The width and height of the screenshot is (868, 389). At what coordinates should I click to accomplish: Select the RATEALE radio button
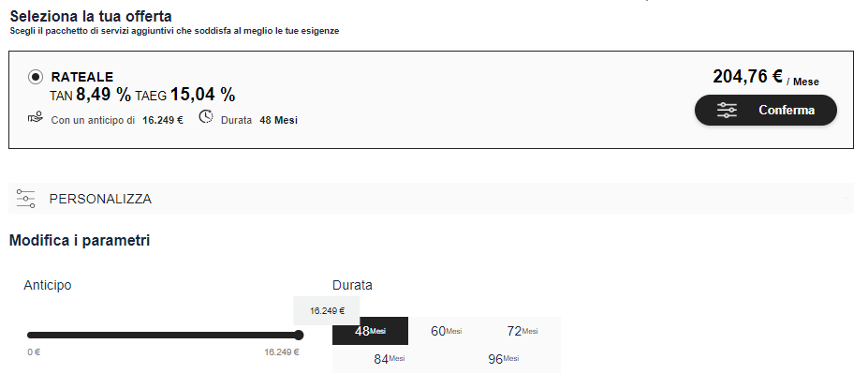[36, 77]
